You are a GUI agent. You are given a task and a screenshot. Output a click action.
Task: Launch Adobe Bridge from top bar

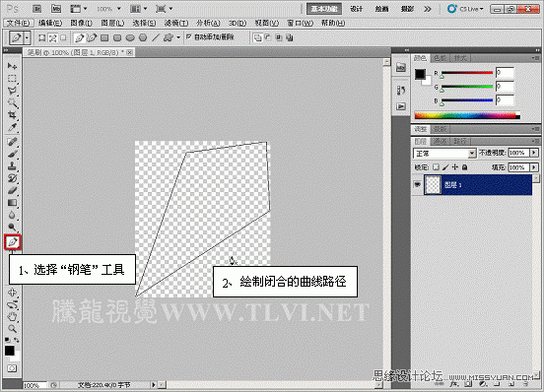pyautogui.click(x=37, y=9)
